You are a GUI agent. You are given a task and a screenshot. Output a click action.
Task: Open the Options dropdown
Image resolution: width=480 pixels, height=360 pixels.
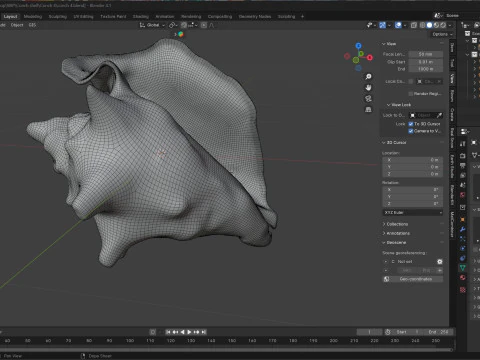click(442, 34)
